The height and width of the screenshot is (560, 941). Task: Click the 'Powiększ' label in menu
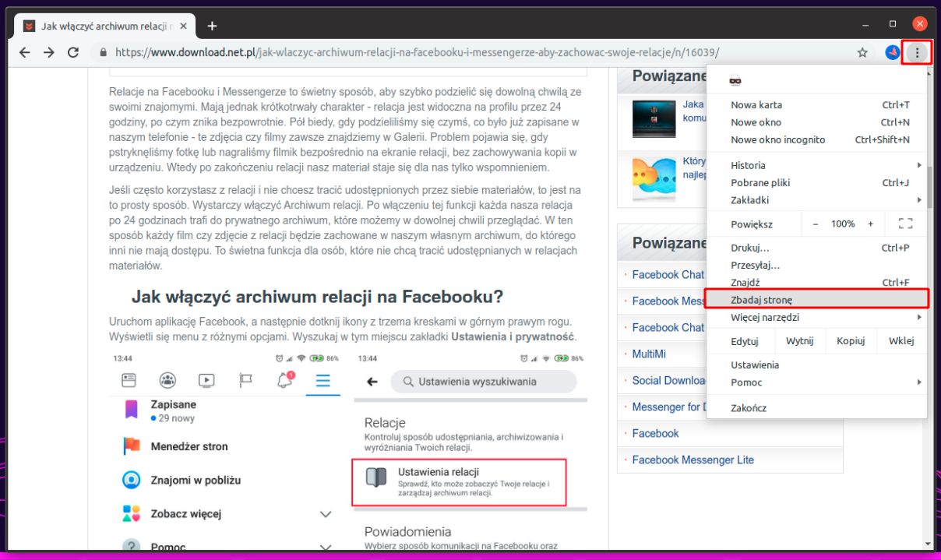coord(752,224)
